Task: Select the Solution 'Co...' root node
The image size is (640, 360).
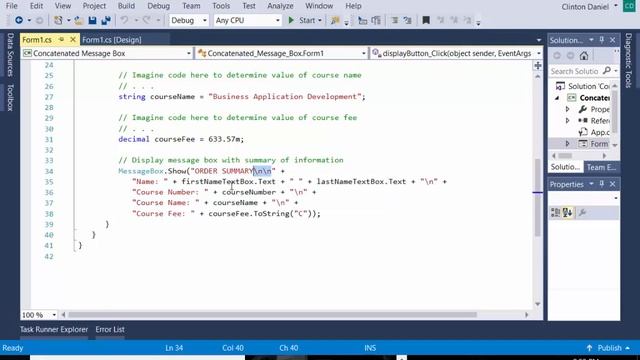Action: point(584,86)
